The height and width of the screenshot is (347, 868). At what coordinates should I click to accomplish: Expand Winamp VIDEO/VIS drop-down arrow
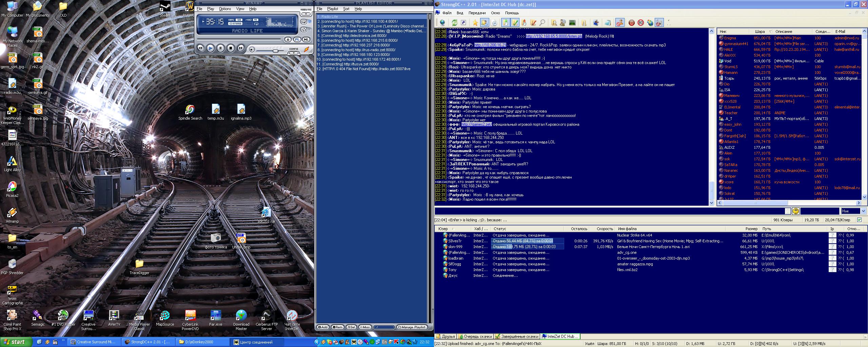pyautogui.click(x=306, y=14)
